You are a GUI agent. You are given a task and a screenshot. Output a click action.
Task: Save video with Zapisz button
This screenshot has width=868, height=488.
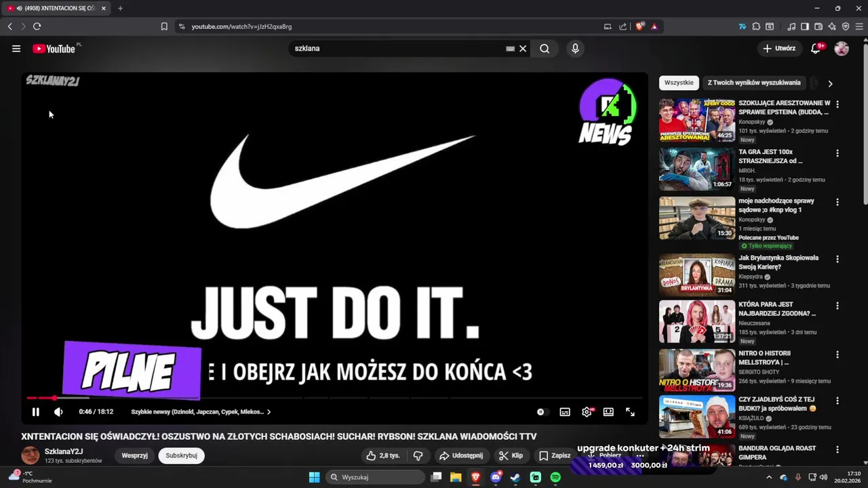(x=555, y=455)
